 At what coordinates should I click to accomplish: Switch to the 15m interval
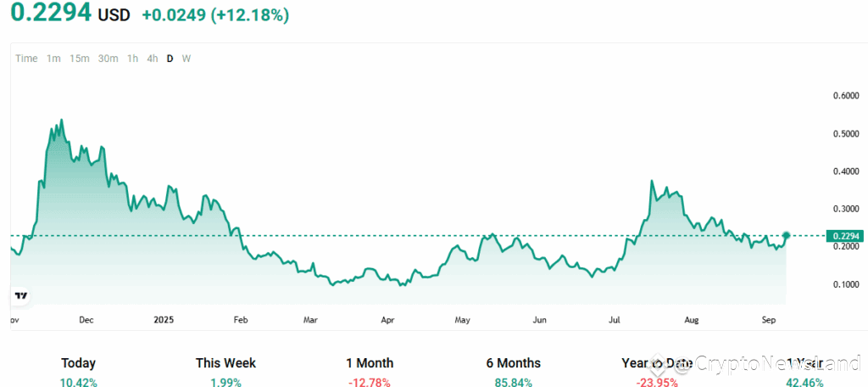point(80,59)
